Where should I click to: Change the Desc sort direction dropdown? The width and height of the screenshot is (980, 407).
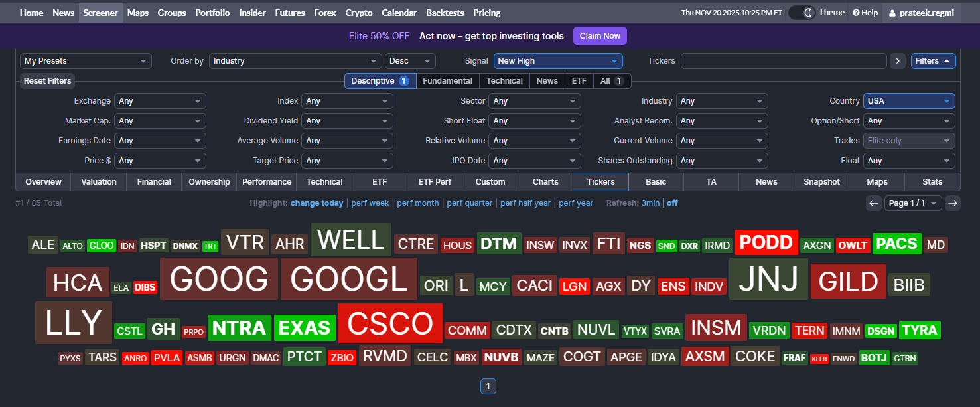(x=410, y=61)
